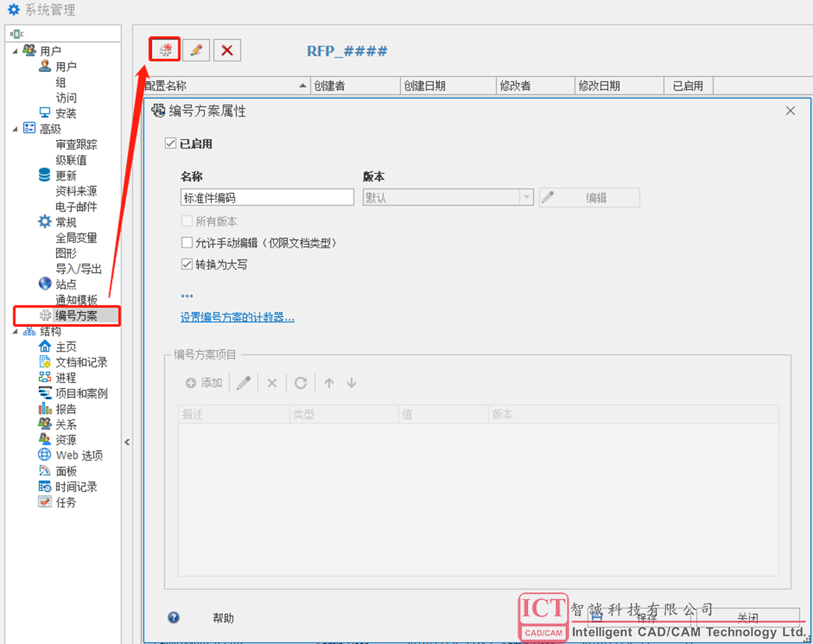The width and height of the screenshot is (813, 644).
Task: Collapse the left sidebar with arrow handle
Action: coord(127,442)
